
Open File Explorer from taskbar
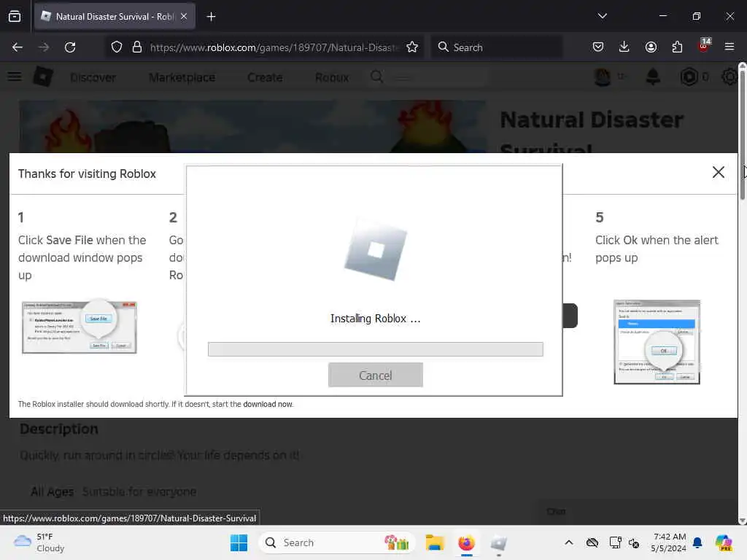point(435,542)
